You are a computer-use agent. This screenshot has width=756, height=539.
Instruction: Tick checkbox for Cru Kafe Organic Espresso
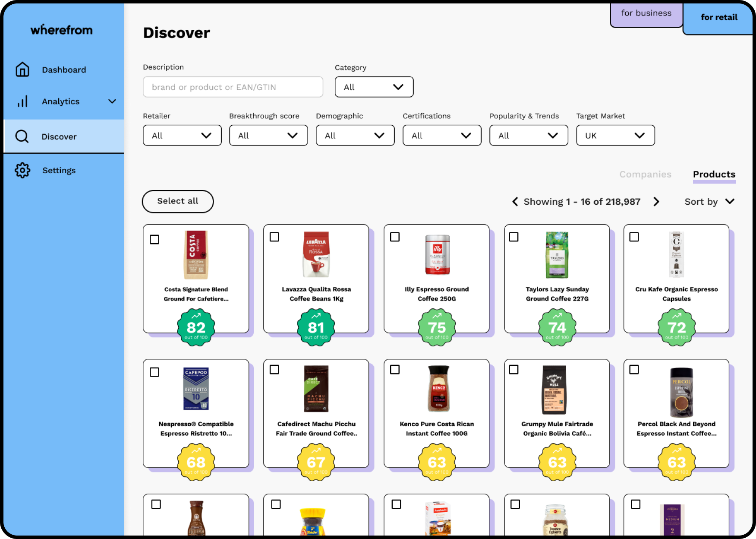(x=634, y=237)
